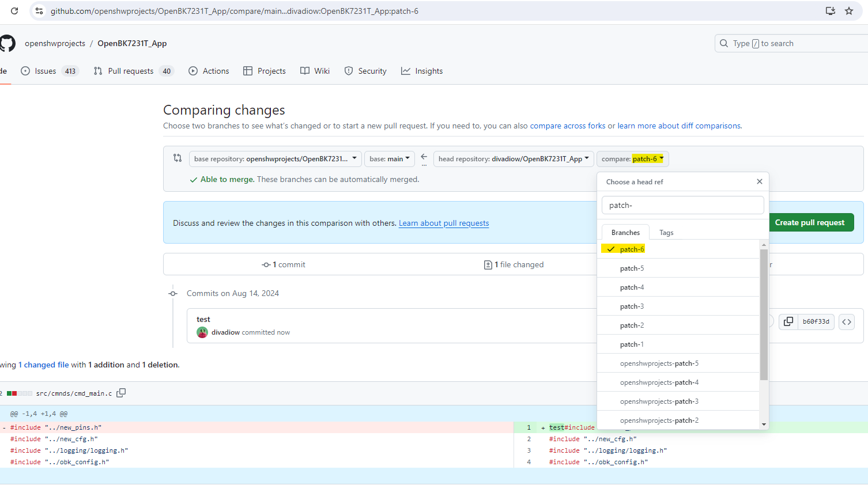Select the Branches tab in popup

[625, 233]
